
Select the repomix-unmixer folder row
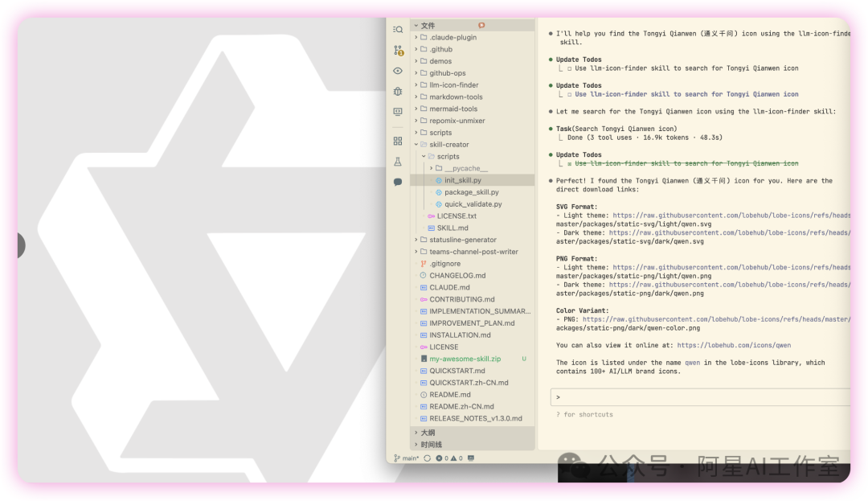tap(473, 121)
